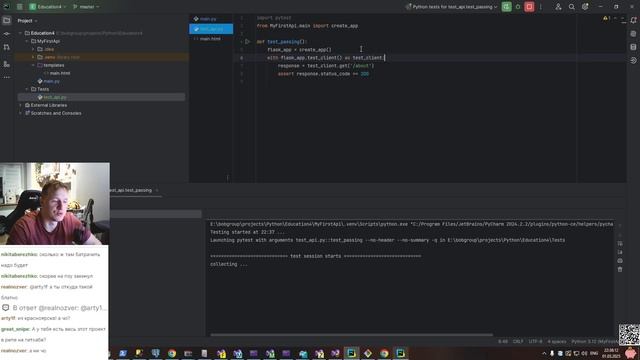Open the Structure tool window icon
The height and width of the screenshot is (360, 640).
(x=7, y=64)
